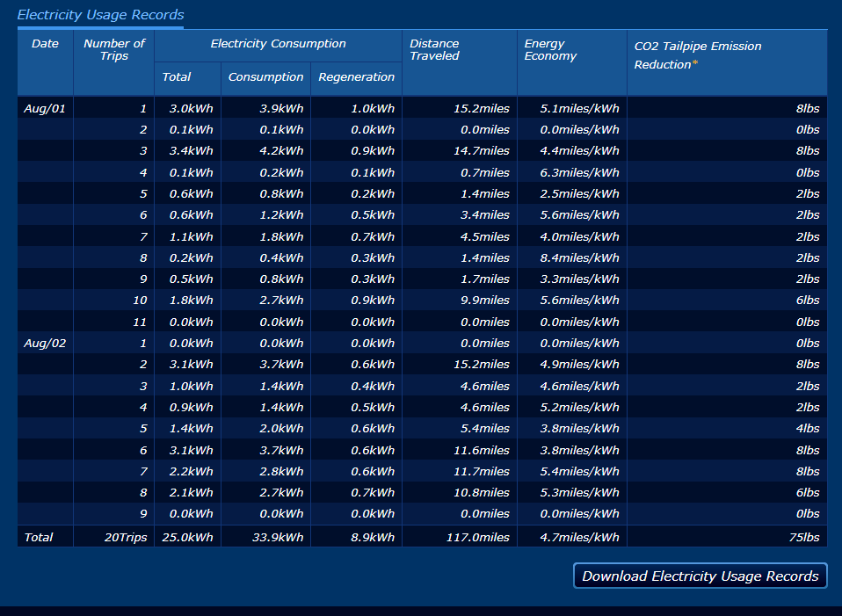Click the Consumption sub-column header

click(x=265, y=77)
